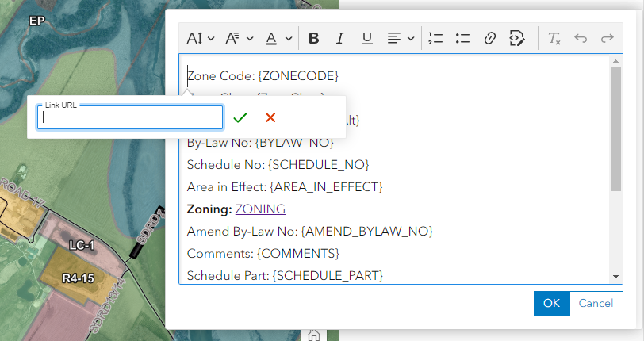The image size is (644, 341).
Task: Confirm link URL with green checkmark
Action: [240, 118]
